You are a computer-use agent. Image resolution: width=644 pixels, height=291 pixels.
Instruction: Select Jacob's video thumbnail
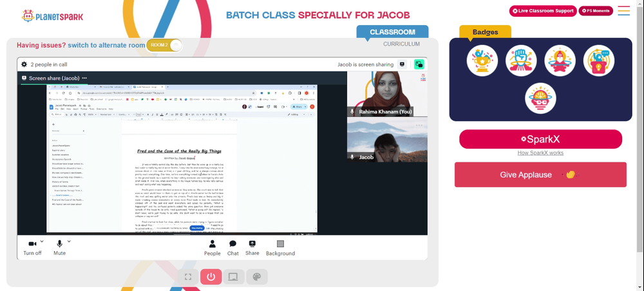(387, 140)
